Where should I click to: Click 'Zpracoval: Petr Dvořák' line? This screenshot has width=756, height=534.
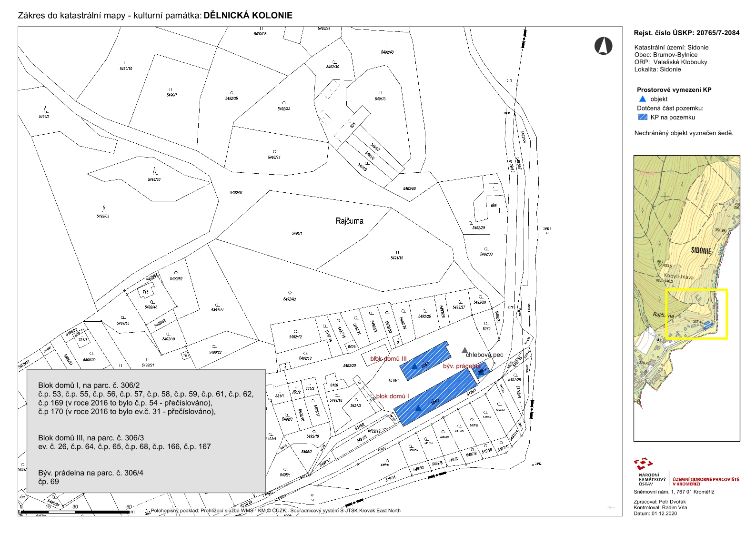(x=660, y=502)
